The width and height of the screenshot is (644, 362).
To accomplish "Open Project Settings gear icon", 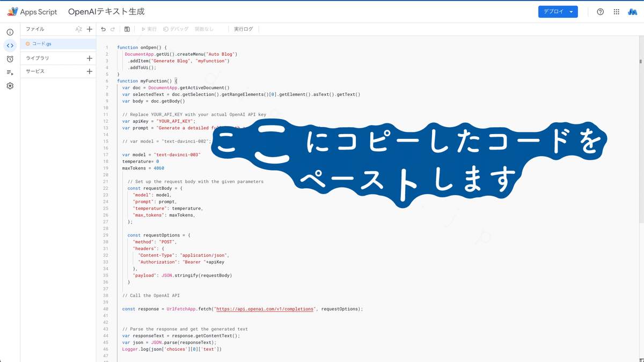I will point(10,86).
